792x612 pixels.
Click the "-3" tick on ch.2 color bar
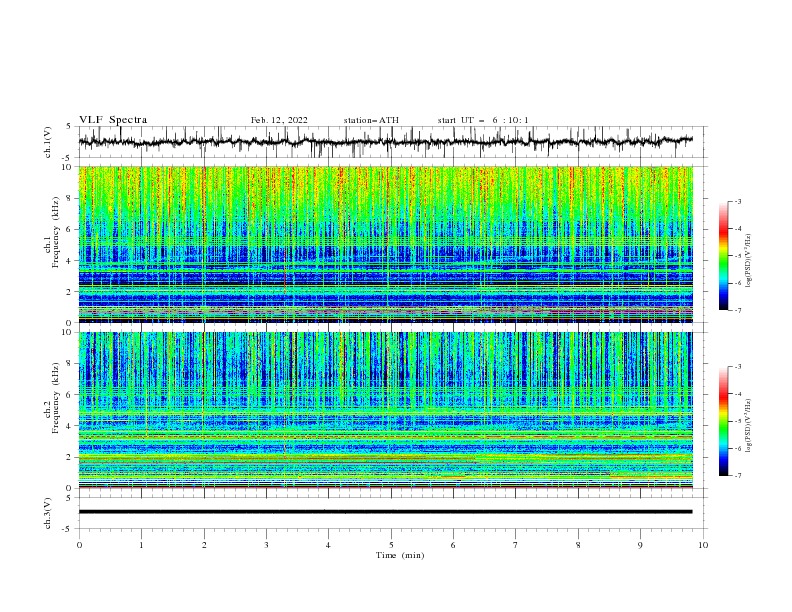pos(738,367)
